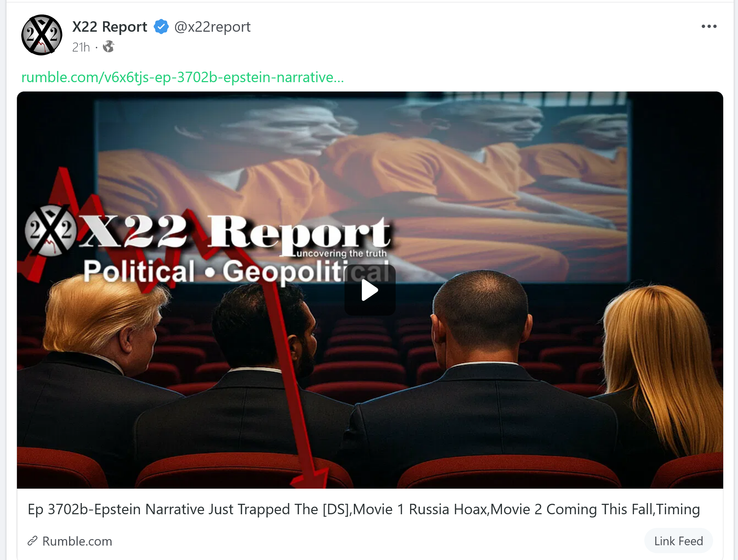Click the chain link icon beside Rumble.com

[x=33, y=541]
